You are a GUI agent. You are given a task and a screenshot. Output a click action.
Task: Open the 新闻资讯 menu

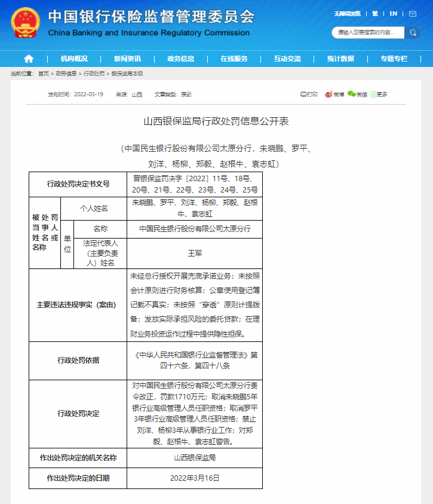[127, 59]
